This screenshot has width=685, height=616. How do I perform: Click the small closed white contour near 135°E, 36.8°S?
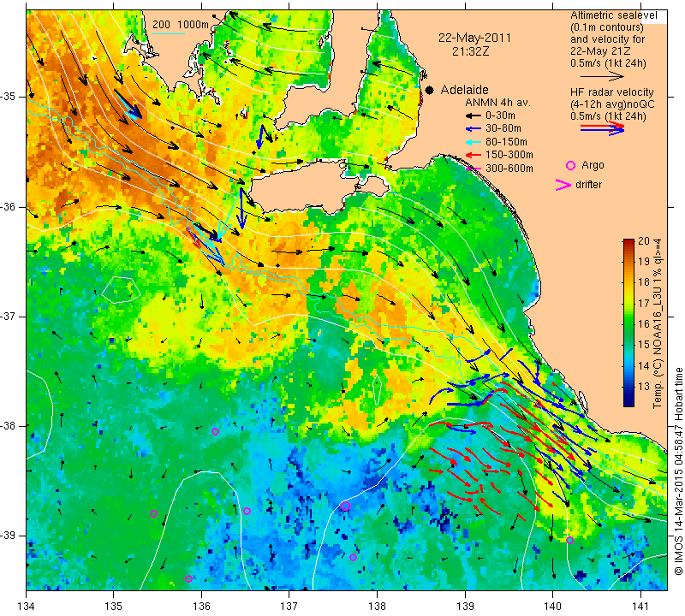click(122, 290)
